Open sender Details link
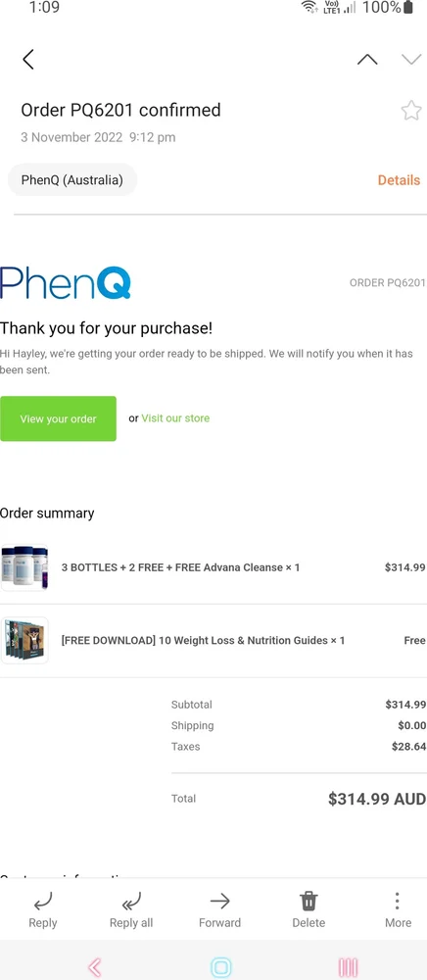 pos(399,180)
